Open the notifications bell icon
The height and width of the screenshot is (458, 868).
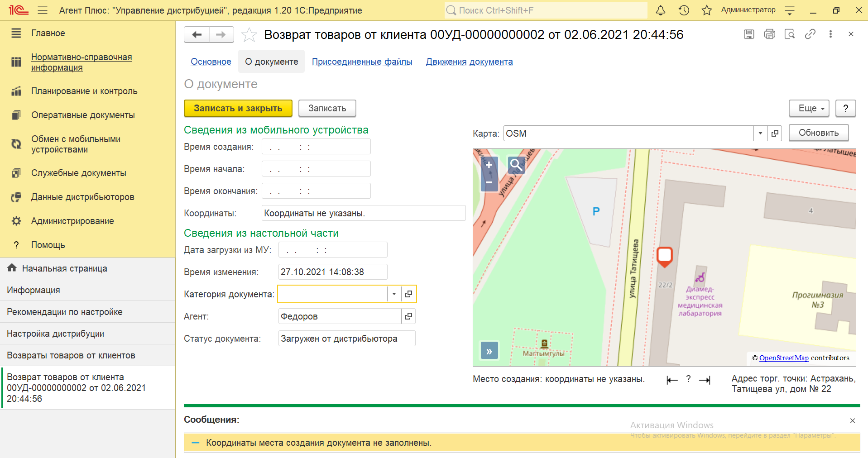click(x=661, y=10)
